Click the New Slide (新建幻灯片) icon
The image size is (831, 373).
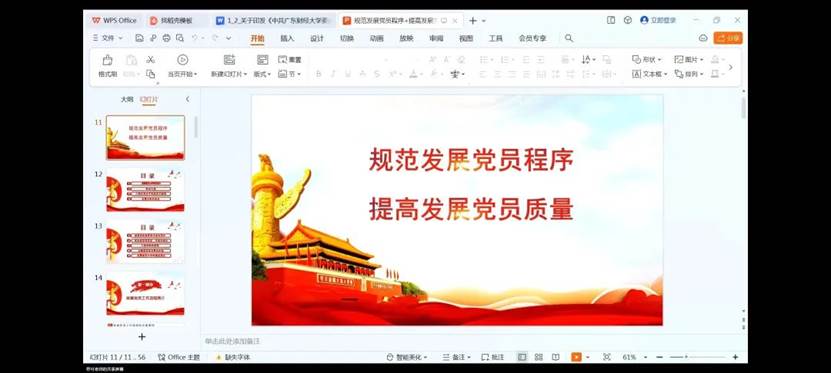(229, 60)
